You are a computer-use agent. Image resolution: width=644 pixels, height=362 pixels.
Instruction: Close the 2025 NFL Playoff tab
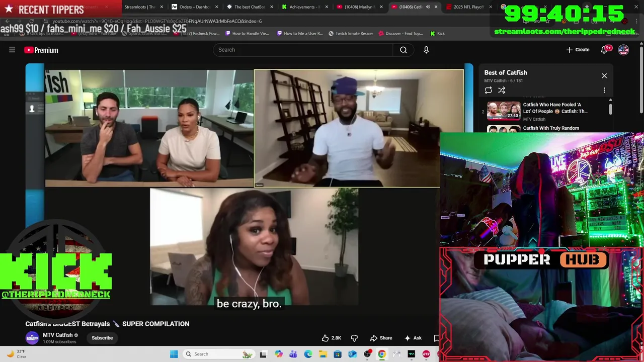[491, 7]
